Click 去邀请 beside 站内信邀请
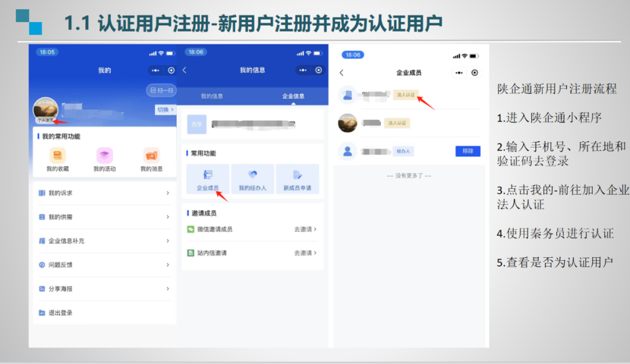Image resolution: width=630 pixels, height=364 pixels. point(306,253)
